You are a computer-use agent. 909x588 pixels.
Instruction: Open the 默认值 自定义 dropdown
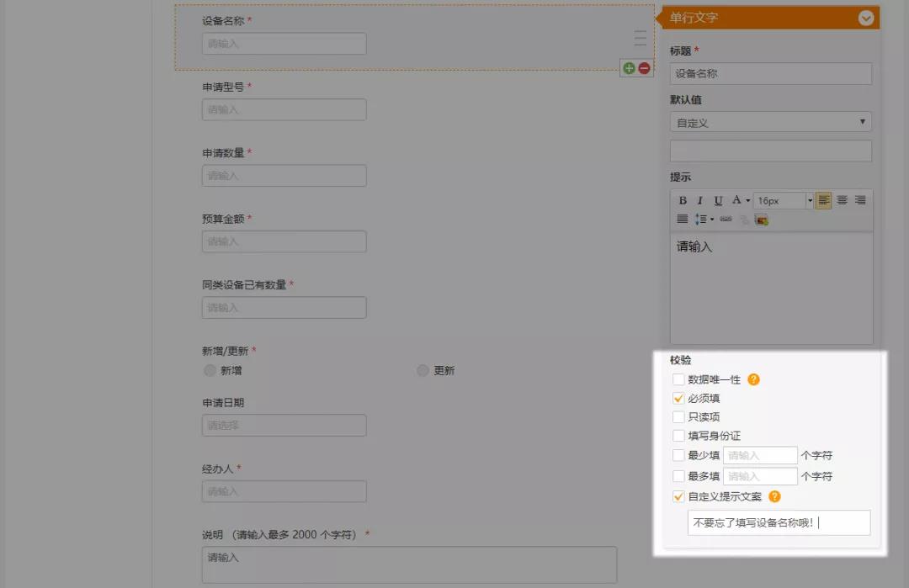point(770,123)
